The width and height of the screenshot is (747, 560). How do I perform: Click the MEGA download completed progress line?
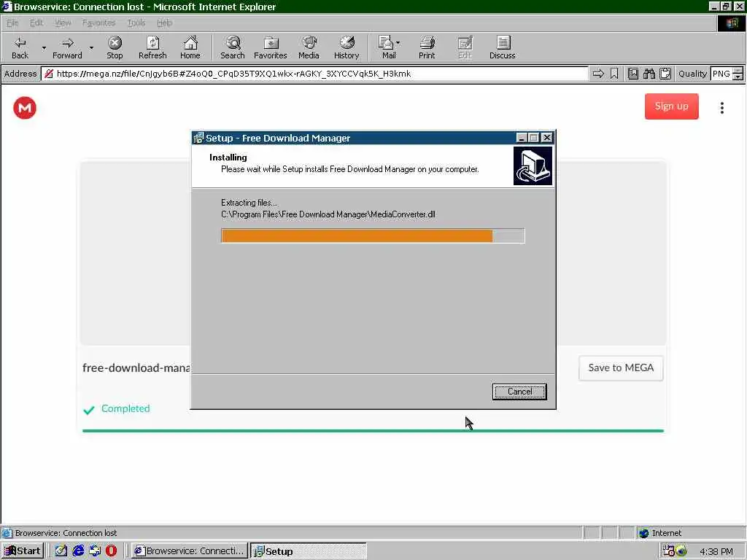coord(373,431)
